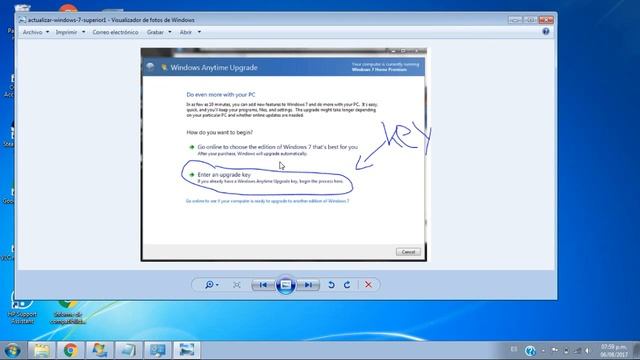Expand the Grabar dropdown menu
This screenshot has width=640, height=360.
click(x=159, y=32)
